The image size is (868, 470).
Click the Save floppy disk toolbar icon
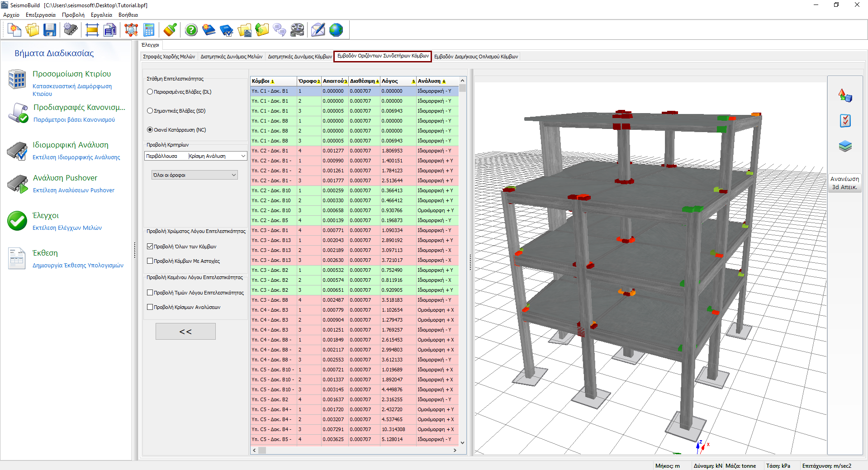(x=50, y=30)
